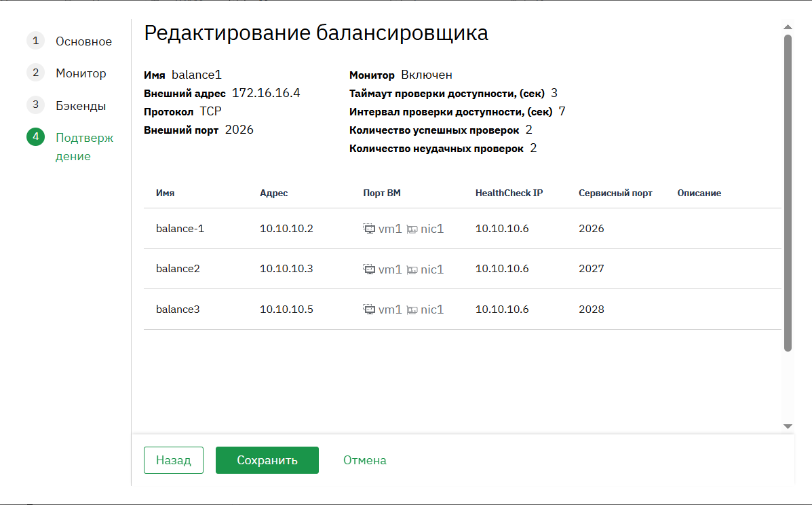
Task: Click external address 172.16.16.4
Action: point(266,93)
